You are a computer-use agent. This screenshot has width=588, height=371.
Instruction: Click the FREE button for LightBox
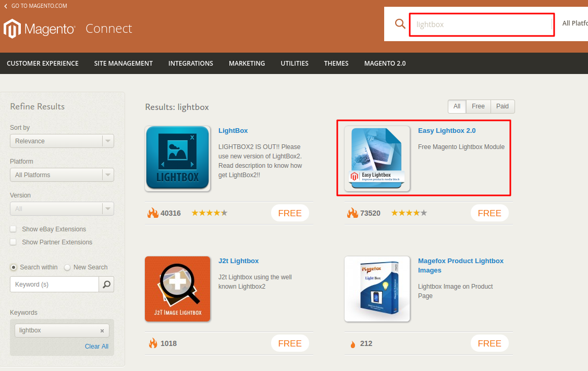click(290, 213)
